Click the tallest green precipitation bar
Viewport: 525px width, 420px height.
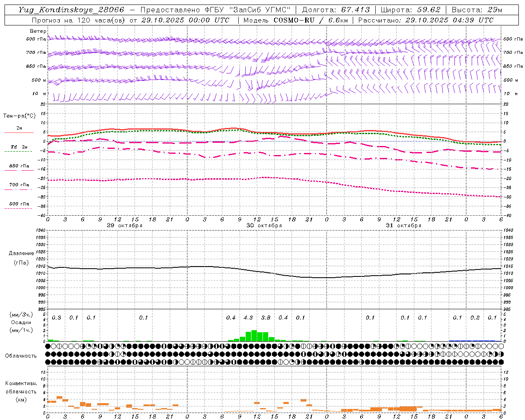(x=254, y=336)
